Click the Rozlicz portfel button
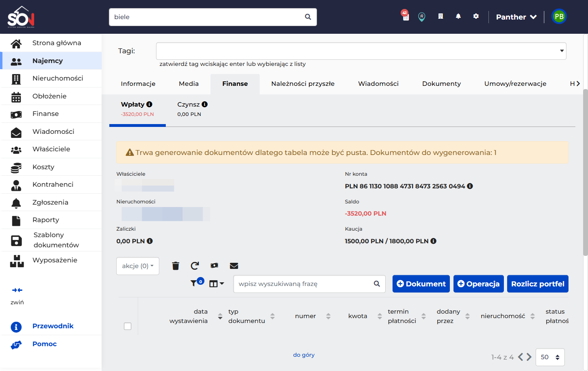 (538, 284)
